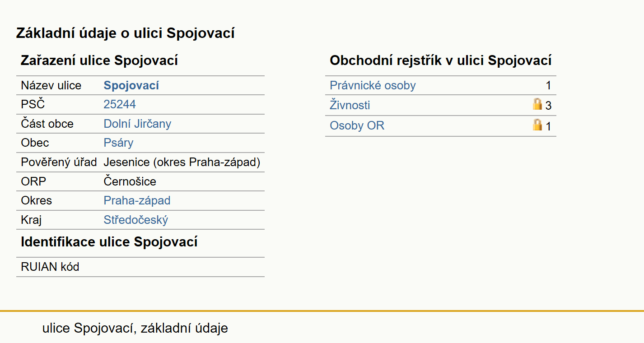Open the Živnosti link
The height and width of the screenshot is (343, 644).
tap(350, 105)
